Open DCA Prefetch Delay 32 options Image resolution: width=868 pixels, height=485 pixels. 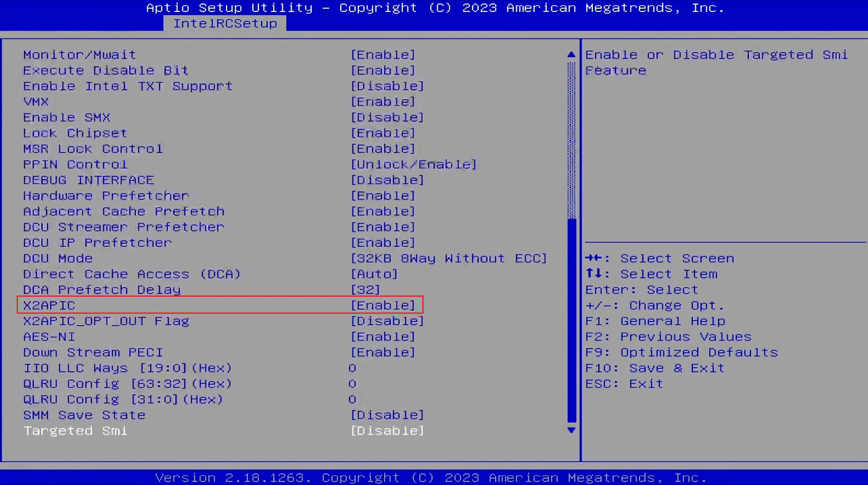(365, 290)
